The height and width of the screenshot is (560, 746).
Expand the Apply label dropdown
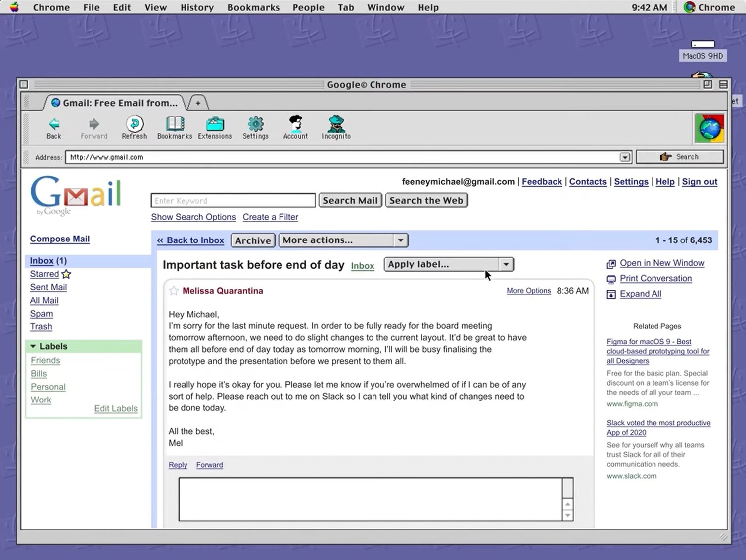(x=506, y=264)
